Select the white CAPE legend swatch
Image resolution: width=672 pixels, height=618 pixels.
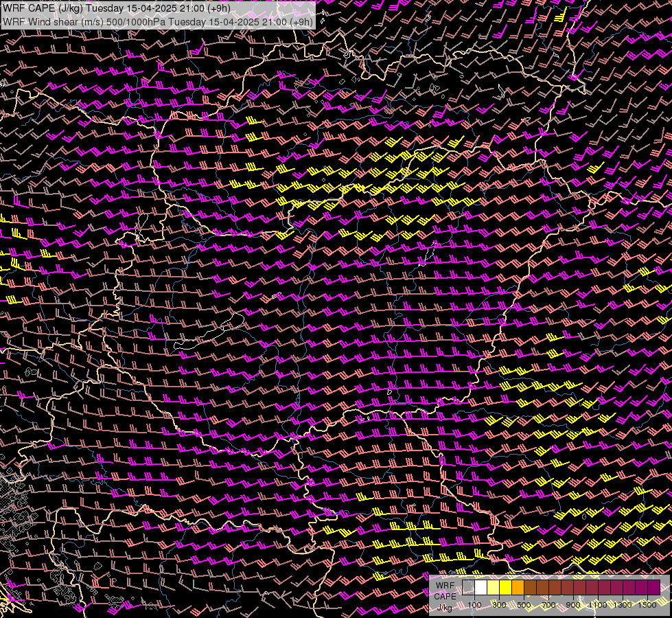(x=481, y=587)
